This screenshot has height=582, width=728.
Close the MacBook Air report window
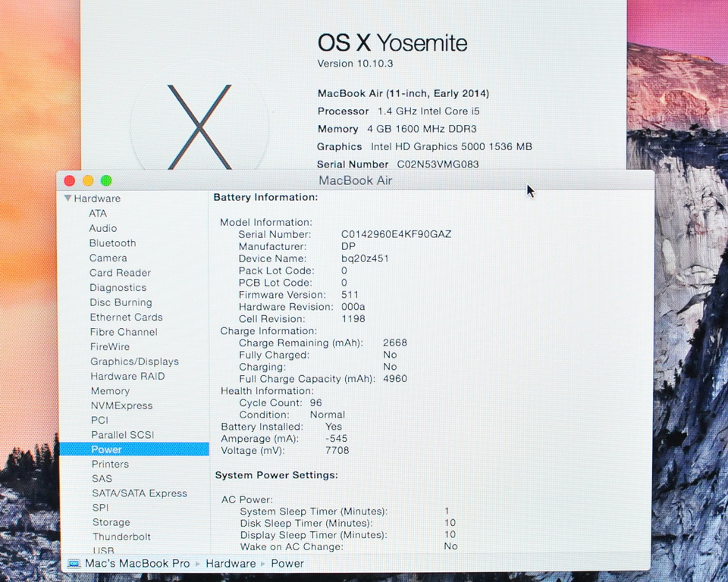70,180
